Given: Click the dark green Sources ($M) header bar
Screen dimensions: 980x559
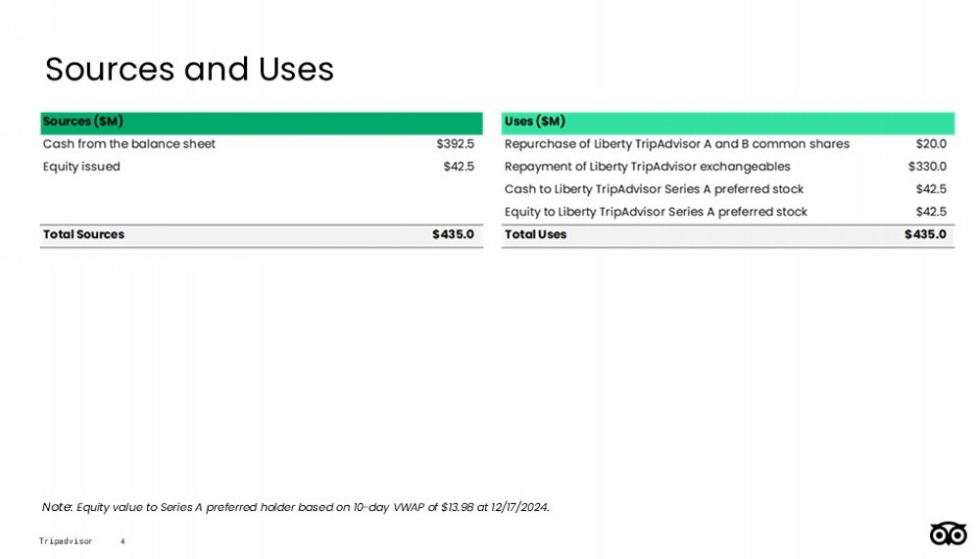Looking at the screenshot, I should point(262,123).
